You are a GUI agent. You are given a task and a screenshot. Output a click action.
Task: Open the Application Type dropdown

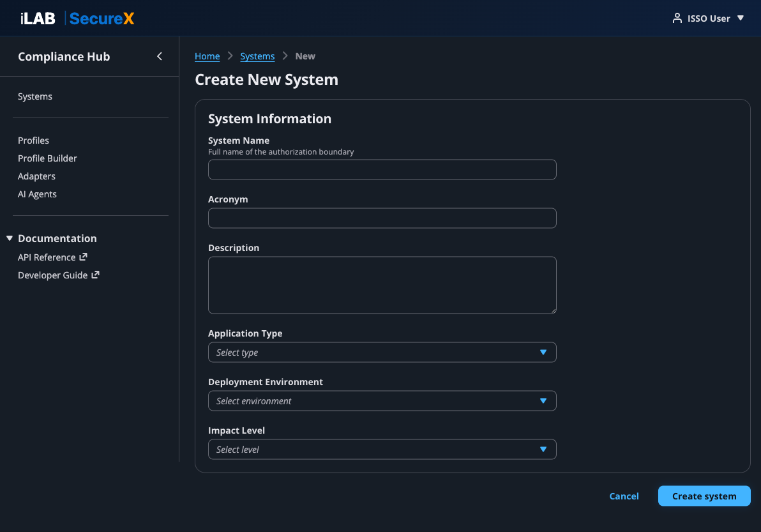click(x=382, y=353)
